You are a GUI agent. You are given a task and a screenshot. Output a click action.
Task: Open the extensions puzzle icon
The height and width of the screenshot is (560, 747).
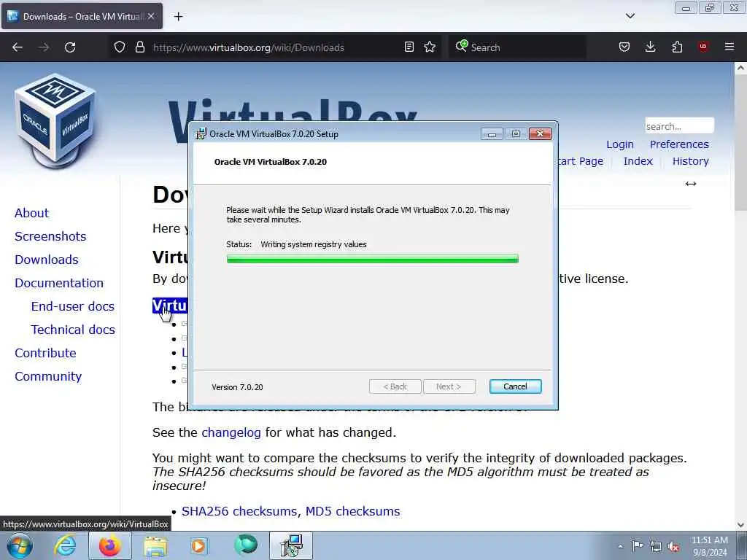point(677,47)
